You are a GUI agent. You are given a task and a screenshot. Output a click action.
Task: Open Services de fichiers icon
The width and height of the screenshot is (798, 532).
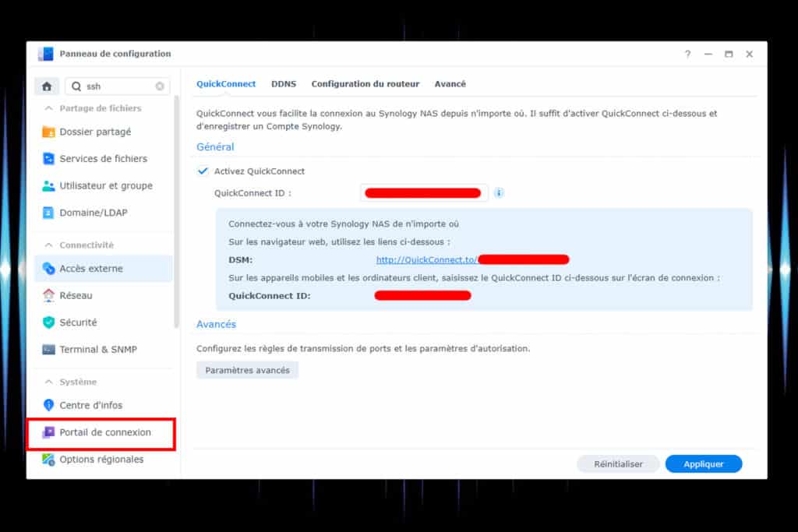(48, 159)
